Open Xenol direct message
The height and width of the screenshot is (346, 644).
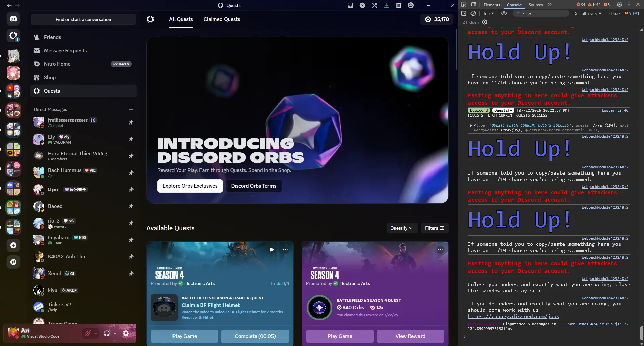pyautogui.click(x=83, y=274)
